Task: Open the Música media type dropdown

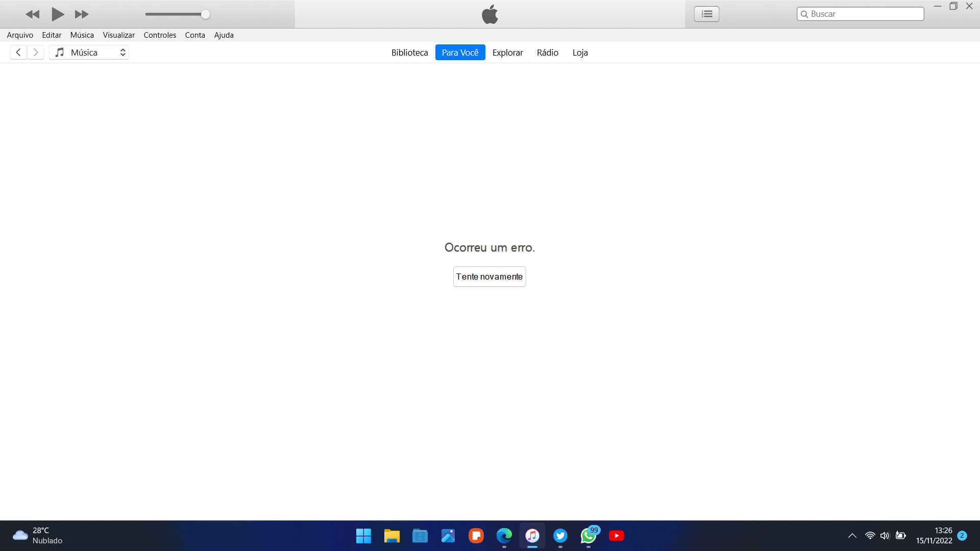Action: pyautogui.click(x=89, y=53)
